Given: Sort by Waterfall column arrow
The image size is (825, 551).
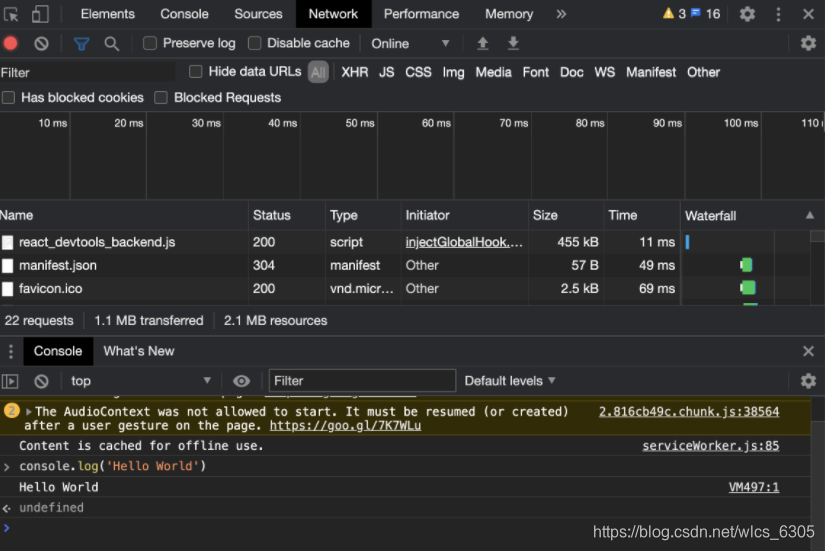Looking at the screenshot, I should click(x=810, y=215).
